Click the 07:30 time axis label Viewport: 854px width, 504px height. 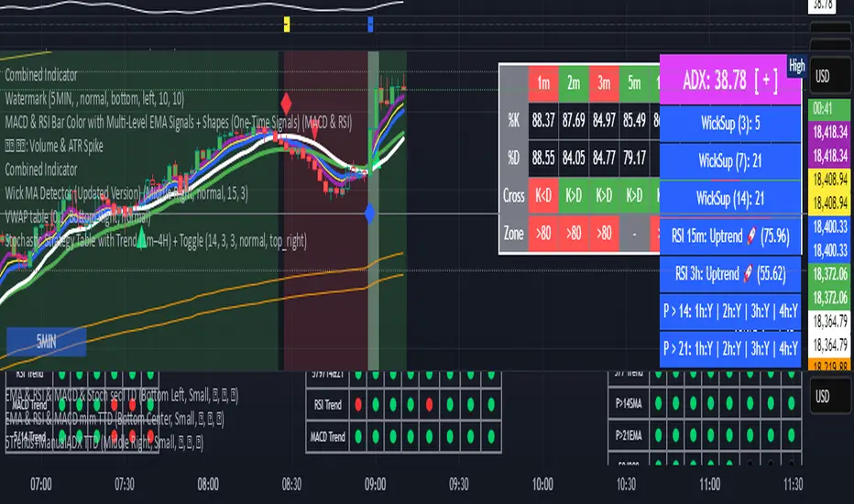tap(125, 485)
